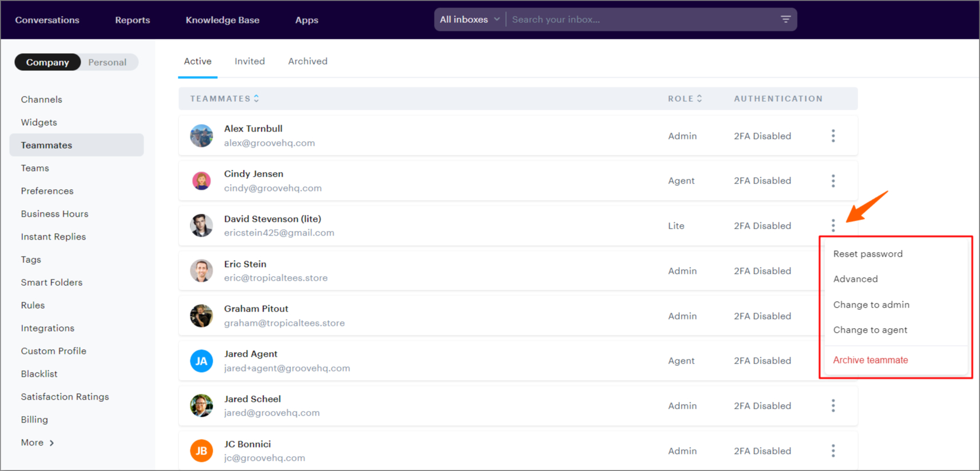Screen dimensions: 980x471
Task: Open Billing in the sidebar
Action: click(x=34, y=420)
